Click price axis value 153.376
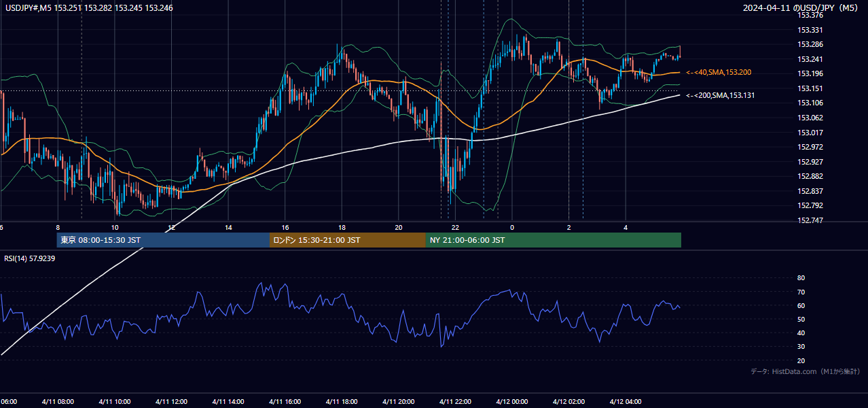The width and height of the screenshot is (868, 408). pos(810,15)
